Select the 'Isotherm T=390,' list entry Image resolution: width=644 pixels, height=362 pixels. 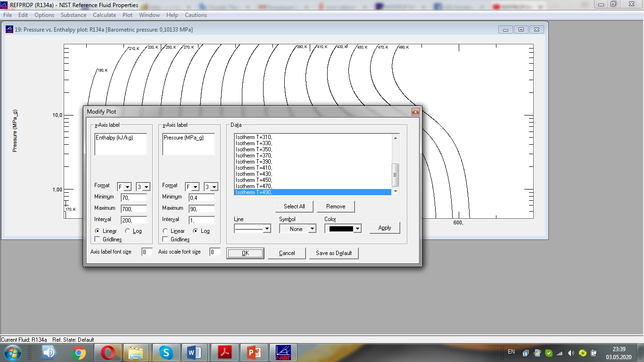tap(313, 162)
